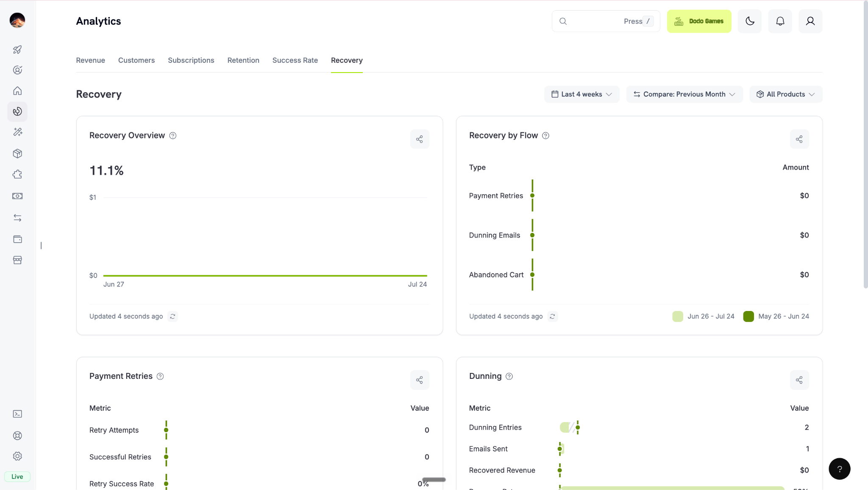Toggle dark mode with the moon icon
The height and width of the screenshot is (490, 868).
click(750, 21)
